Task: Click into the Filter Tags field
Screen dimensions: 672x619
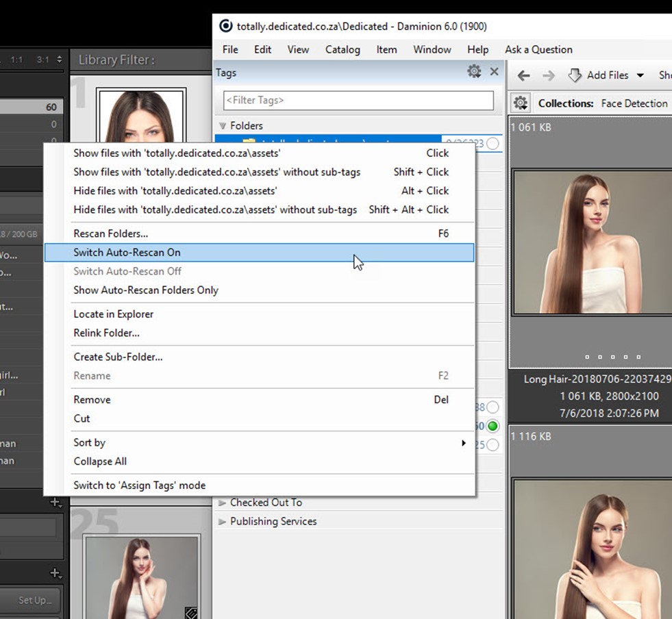Action: click(x=358, y=100)
